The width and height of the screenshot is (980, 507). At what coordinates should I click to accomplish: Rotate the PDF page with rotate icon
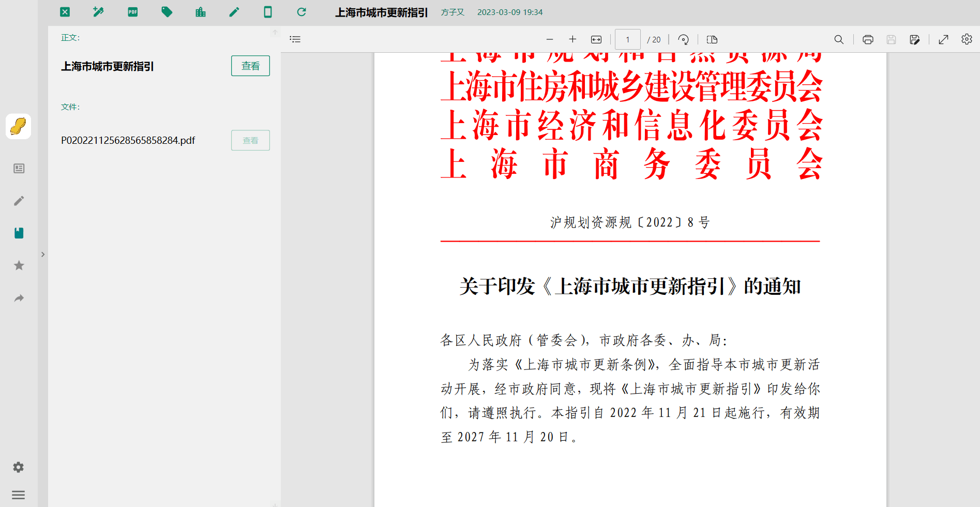pos(683,39)
